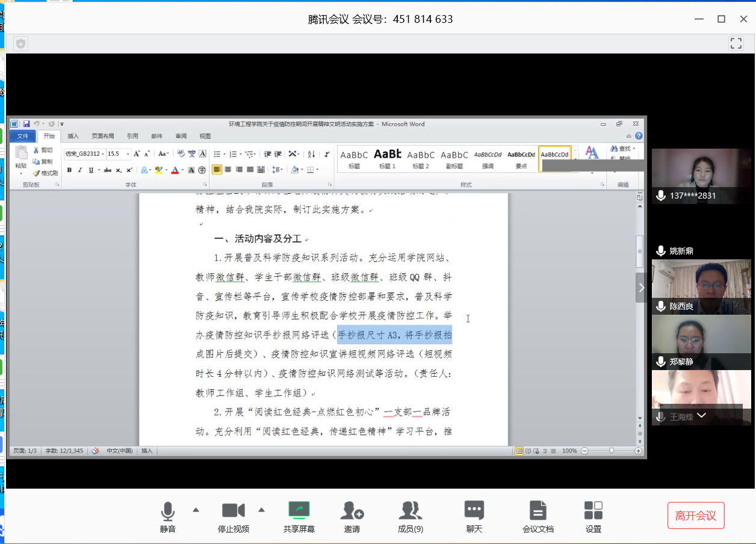Screen dimensions: 756x544
Task: Toggle bold formatting in Word ribbon
Action: click(69, 170)
